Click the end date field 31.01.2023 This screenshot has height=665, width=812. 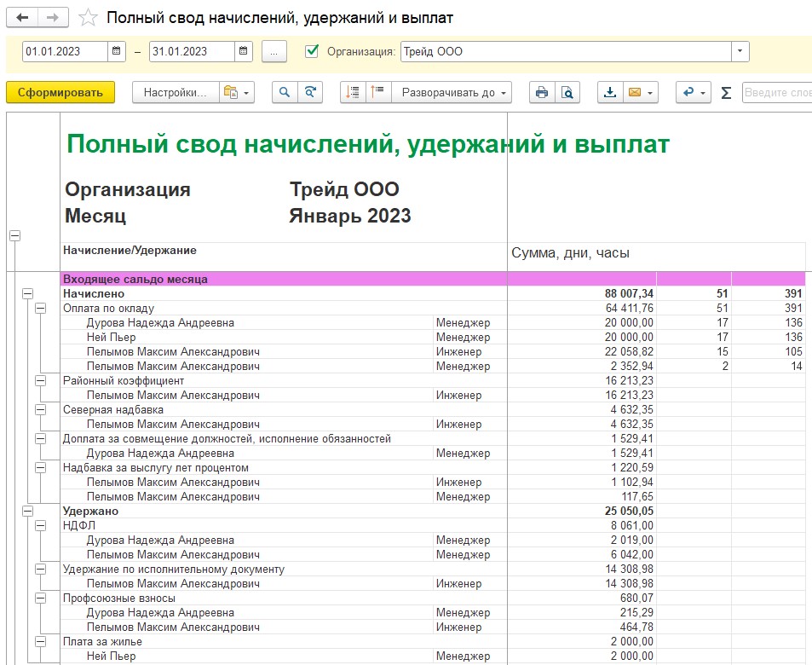click(x=192, y=51)
